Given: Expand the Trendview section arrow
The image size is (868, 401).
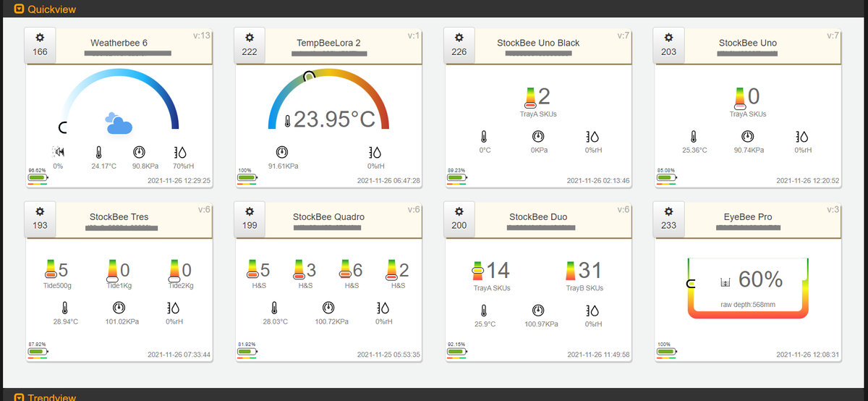Looking at the screenshot, I should point(20,397).
